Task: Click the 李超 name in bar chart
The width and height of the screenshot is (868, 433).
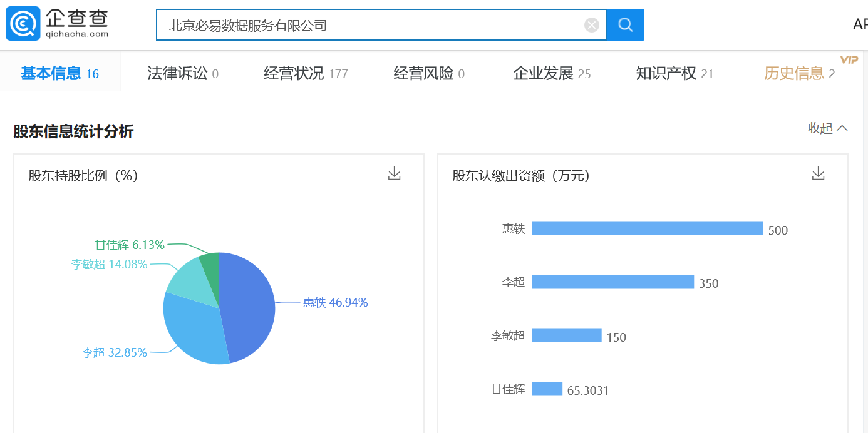Action: [514, 282]
